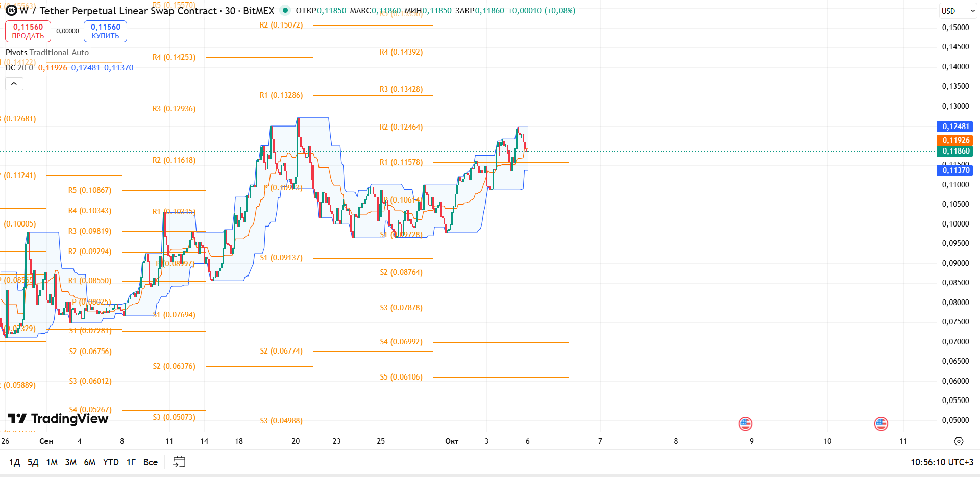Click the 0,15000 price scale label

(955, 28)
